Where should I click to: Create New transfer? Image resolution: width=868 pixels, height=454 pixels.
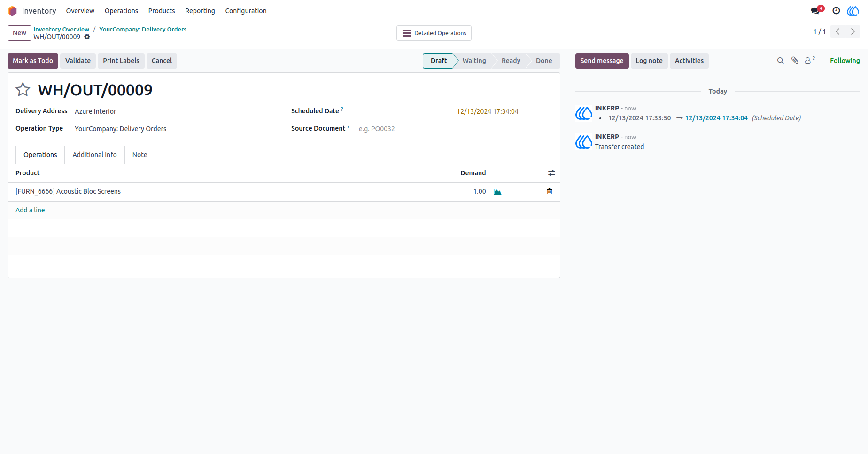(19, 33)
